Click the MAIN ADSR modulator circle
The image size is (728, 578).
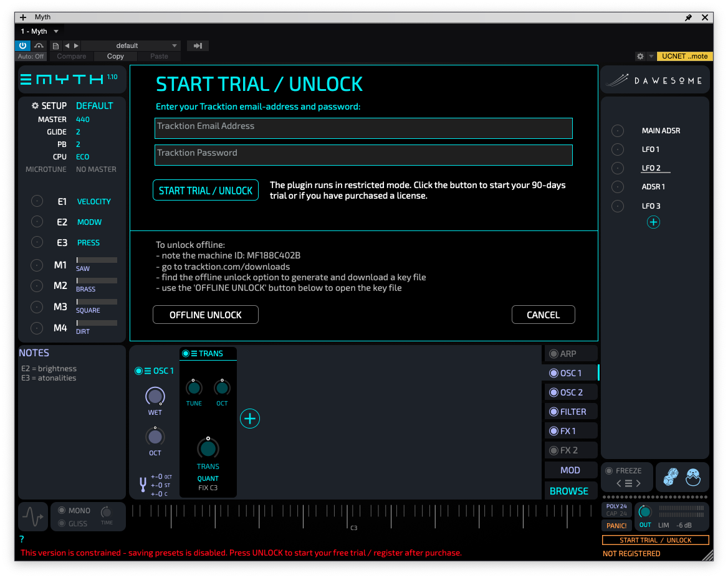[618, 131]
